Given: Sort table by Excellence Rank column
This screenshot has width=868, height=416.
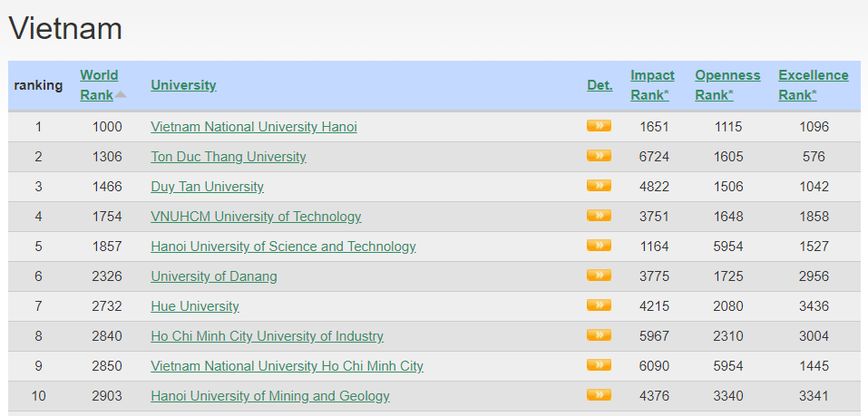Looking at the screenshot, I should click(x=814, y=85).
